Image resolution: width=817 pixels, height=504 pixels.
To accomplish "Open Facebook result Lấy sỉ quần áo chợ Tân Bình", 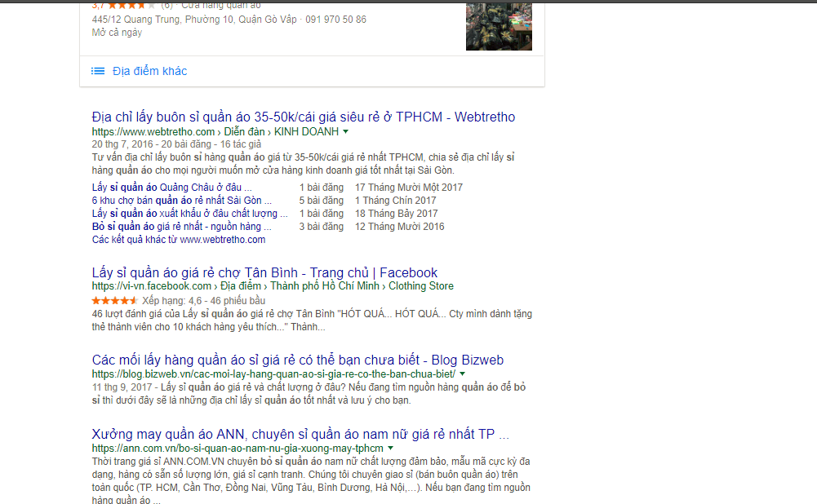I will [264, 272].
